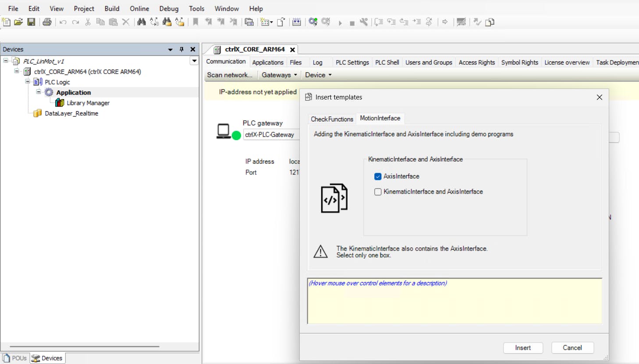This screenshot has height=364, width=639.
Task: Click the Open Project folder icon
Action: (18, 22)
